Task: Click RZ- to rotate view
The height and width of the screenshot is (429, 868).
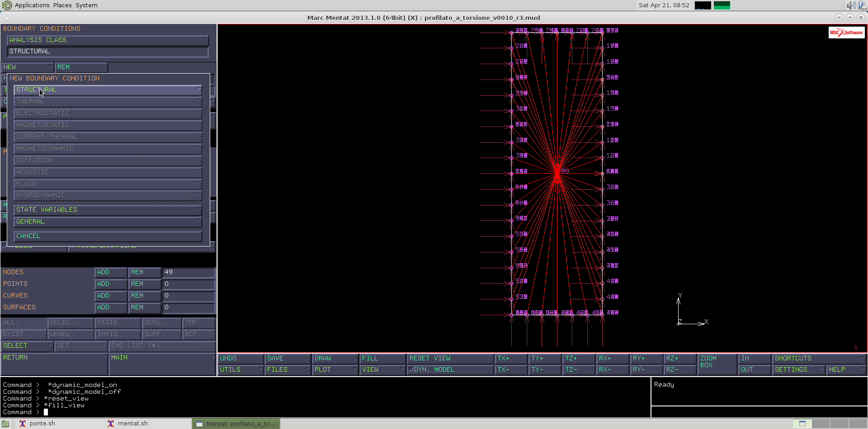Action: pos(680,370)
